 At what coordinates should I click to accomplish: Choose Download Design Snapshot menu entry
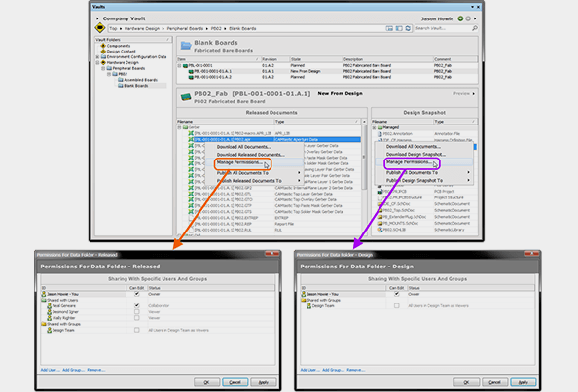pos(415,154)
